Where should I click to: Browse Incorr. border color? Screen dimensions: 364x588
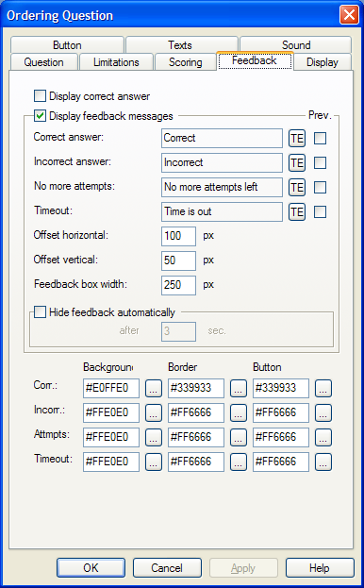point(239,412)
